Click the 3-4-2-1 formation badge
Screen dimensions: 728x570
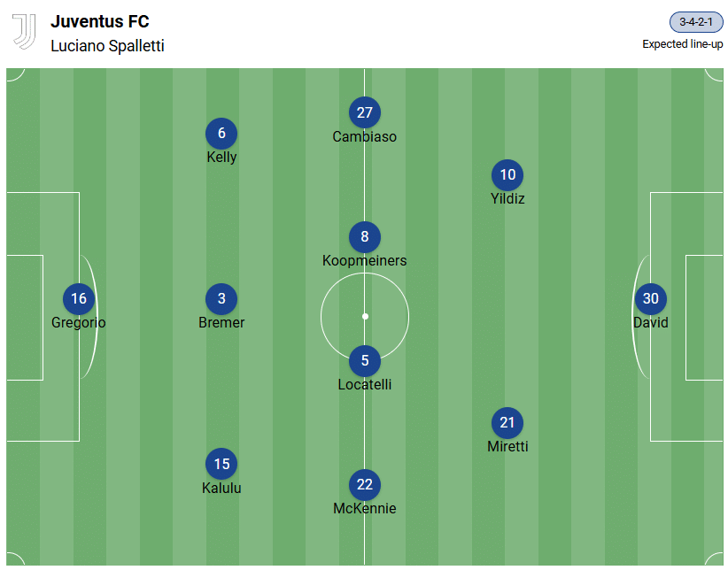696,22
